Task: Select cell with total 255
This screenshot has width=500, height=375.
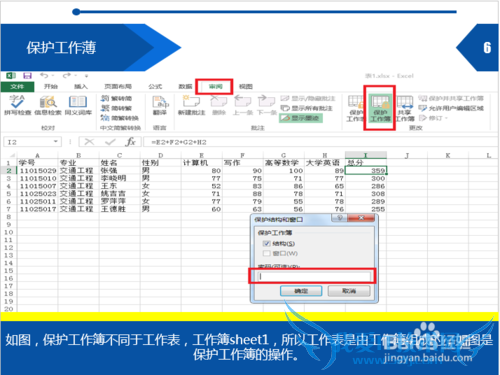Action: tap(366, 209)
